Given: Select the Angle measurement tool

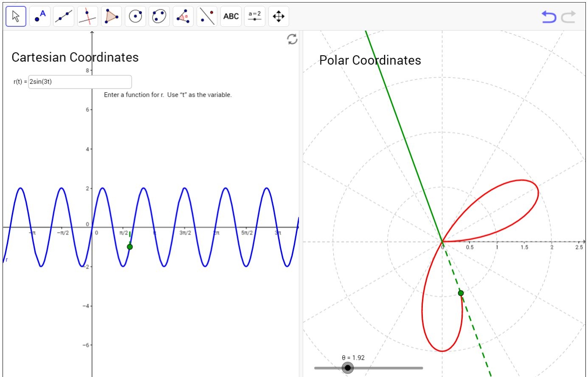Looking at the screenshot, I should pyautogui.click(x=182, y=16).
